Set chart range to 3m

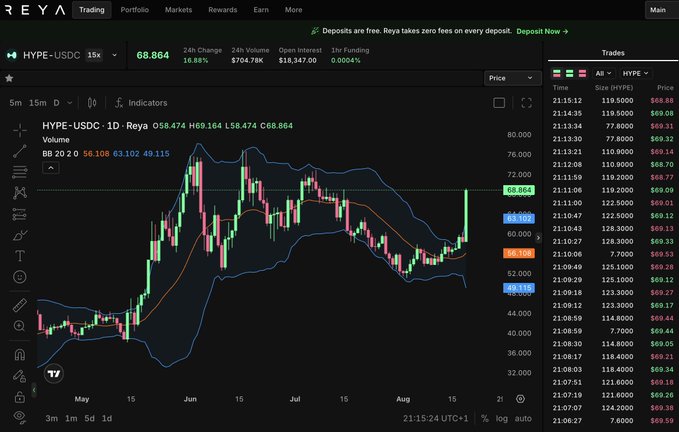point(52,418)
